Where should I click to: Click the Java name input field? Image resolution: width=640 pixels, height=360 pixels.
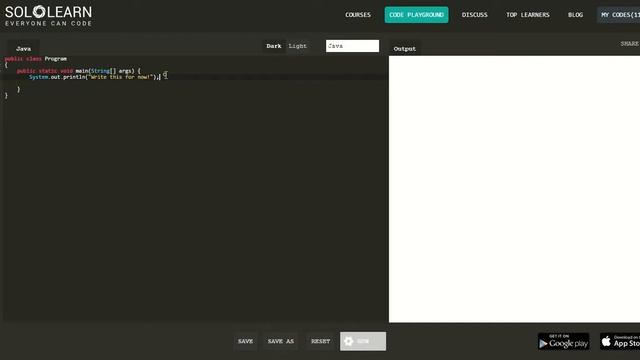(x=352, y=46)
